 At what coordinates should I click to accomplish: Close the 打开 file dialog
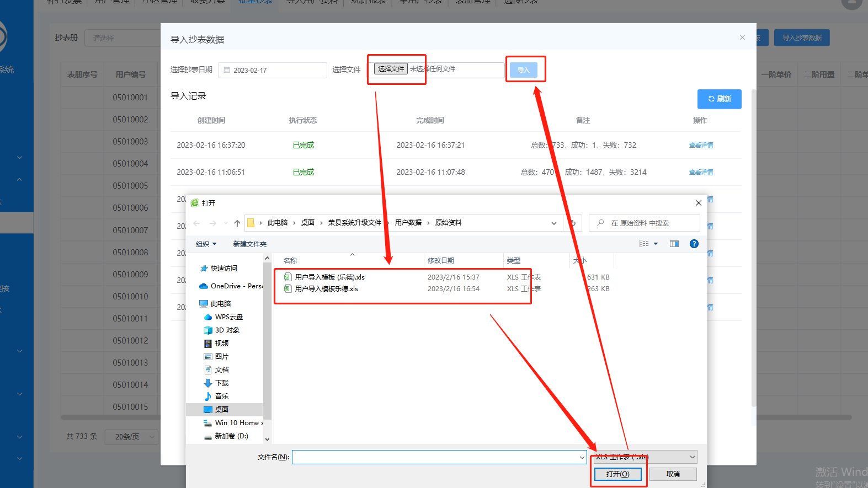click(699, 203)
